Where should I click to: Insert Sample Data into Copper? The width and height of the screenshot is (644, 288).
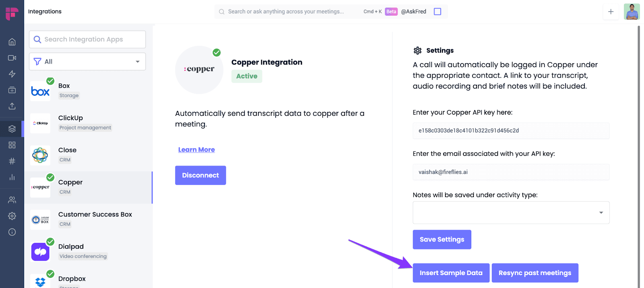451,273
